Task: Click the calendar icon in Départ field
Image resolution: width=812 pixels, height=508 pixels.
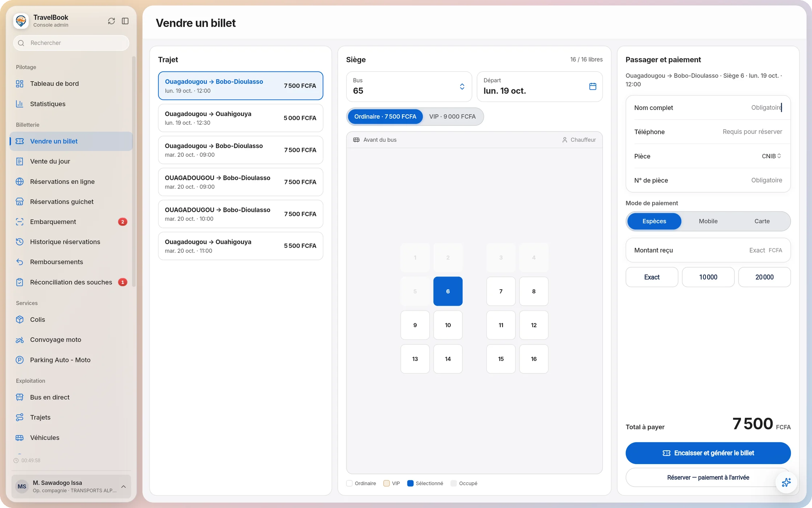Action: (593, 86)
